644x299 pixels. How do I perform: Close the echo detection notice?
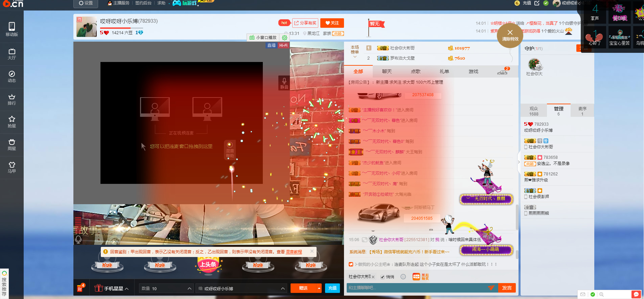click(x=312, y=251)
